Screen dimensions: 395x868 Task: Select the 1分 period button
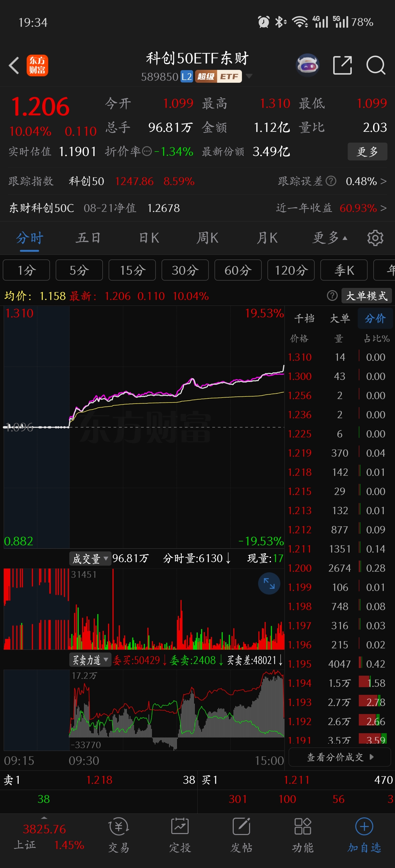click(x=26, y=270)
